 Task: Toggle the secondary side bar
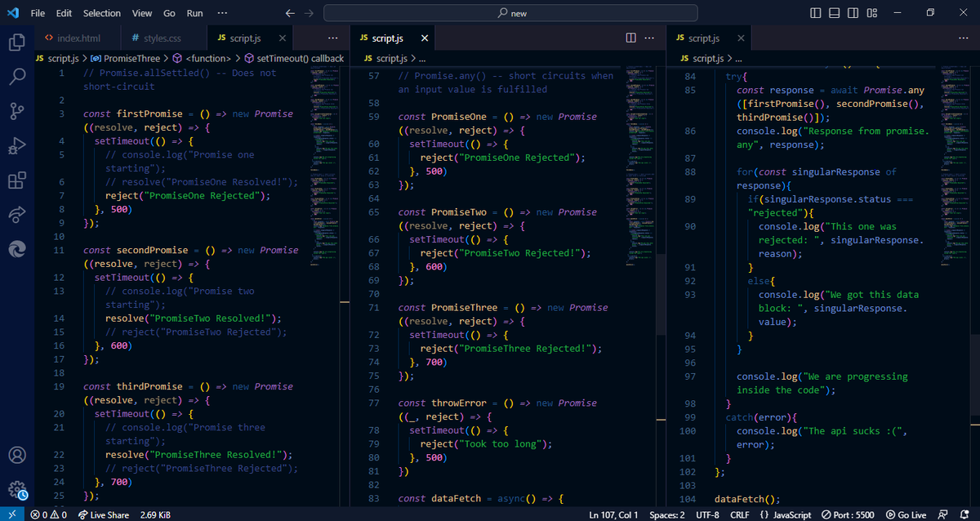852,12
